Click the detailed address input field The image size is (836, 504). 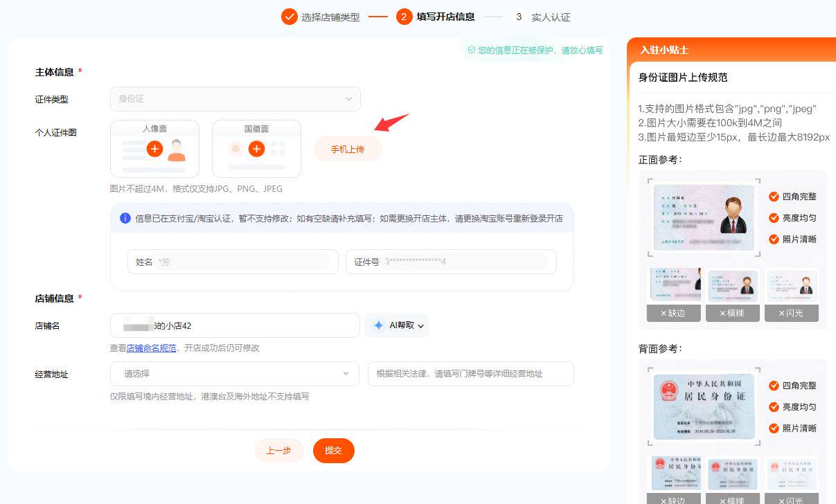[470, 374]
